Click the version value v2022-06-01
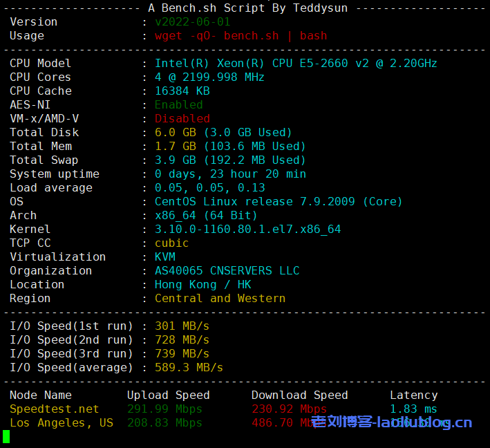Image resolution: width=490 pixels, height=448 pixels. pos(193,22)
